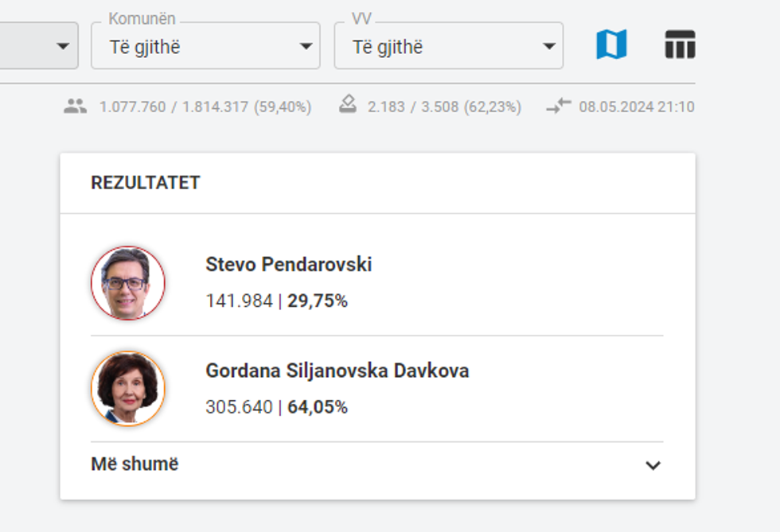This screenshot has height=532, width=780.
Task: Switch to the table view icon
Action: [x=680, y=45]
